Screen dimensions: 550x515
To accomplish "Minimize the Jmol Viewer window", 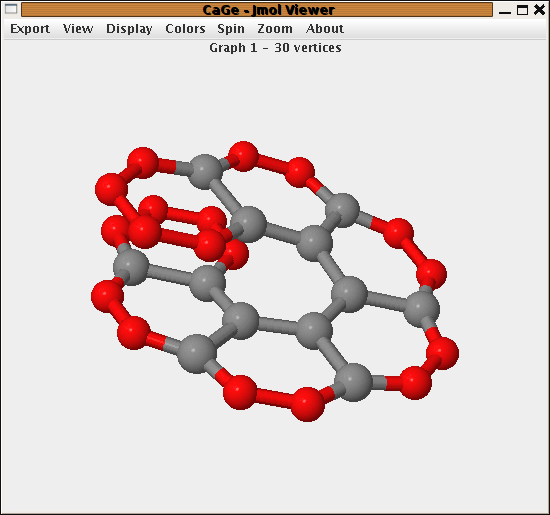I will (x=505, y=11).
